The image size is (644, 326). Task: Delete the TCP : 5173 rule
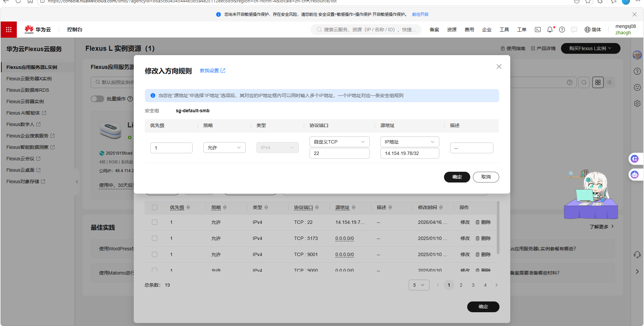483,238
